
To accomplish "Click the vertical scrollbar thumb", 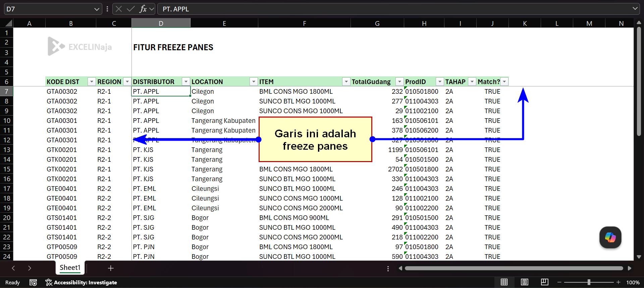I will [x=639, y=81].
